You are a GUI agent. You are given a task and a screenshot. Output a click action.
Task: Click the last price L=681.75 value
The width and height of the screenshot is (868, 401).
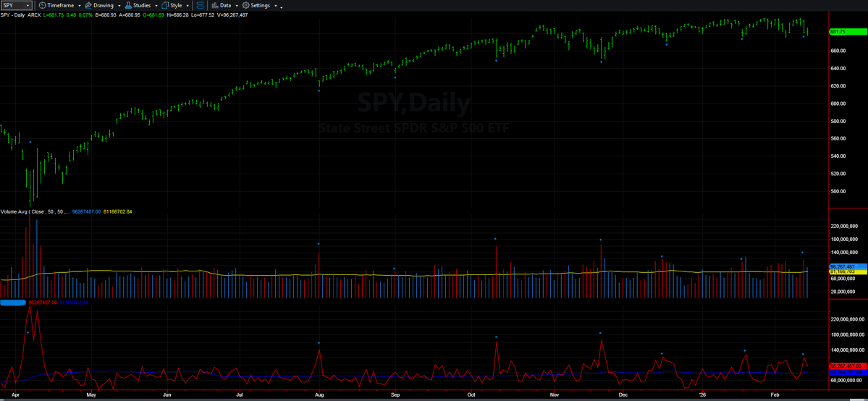pos(54,15)
